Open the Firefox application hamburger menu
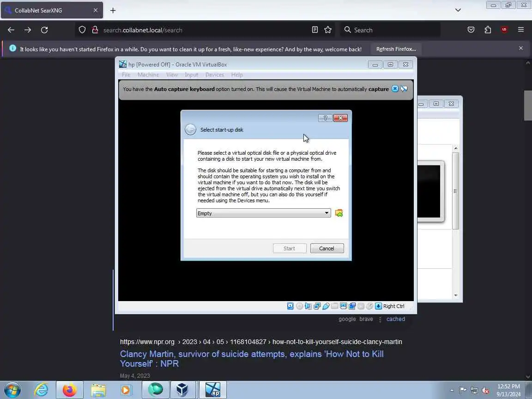This screenshot has height=399, width=532. coord(521,30)
